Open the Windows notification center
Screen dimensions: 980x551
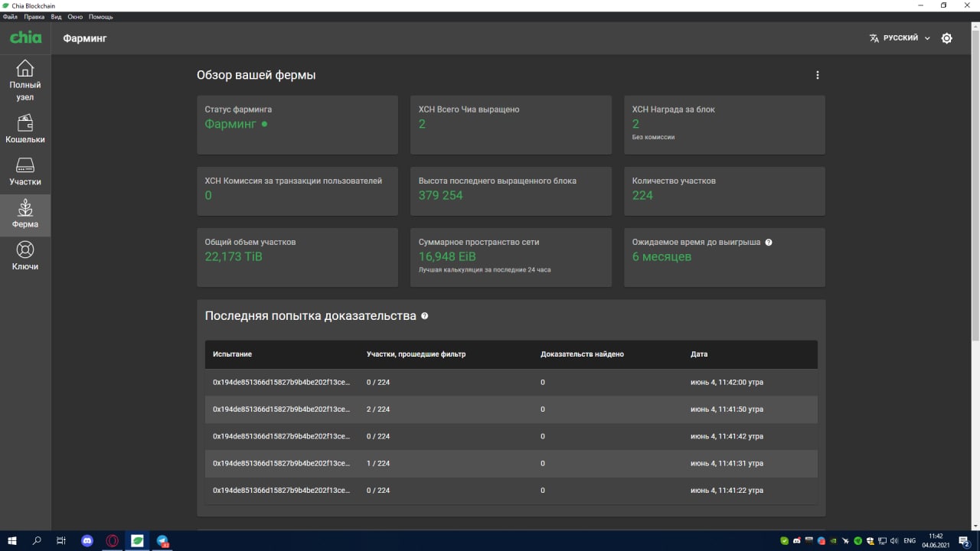tap(964, 541)
